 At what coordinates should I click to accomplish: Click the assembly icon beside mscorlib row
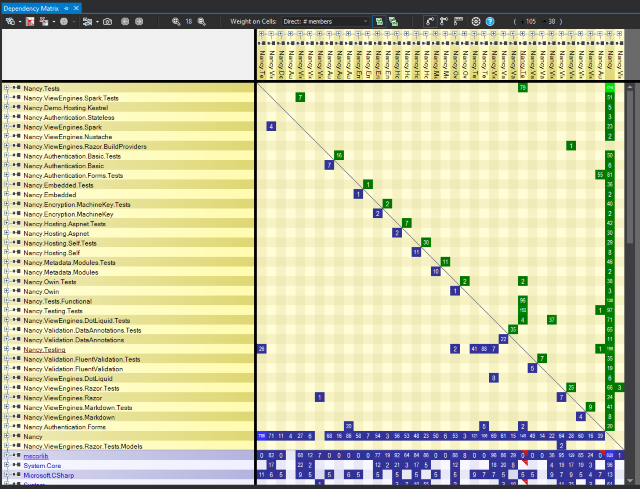(x=16, y=456)
